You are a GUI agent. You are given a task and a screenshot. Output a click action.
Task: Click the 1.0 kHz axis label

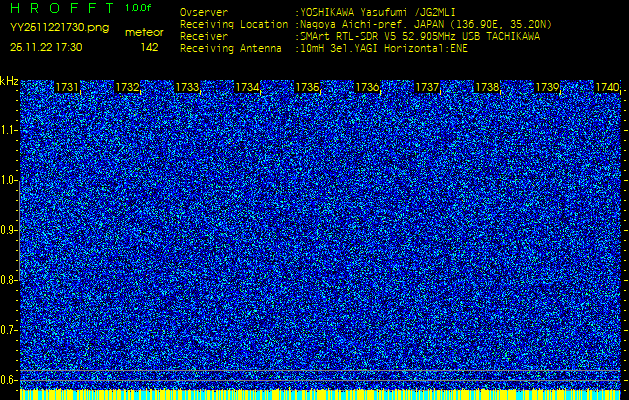(x=9, y=180)
